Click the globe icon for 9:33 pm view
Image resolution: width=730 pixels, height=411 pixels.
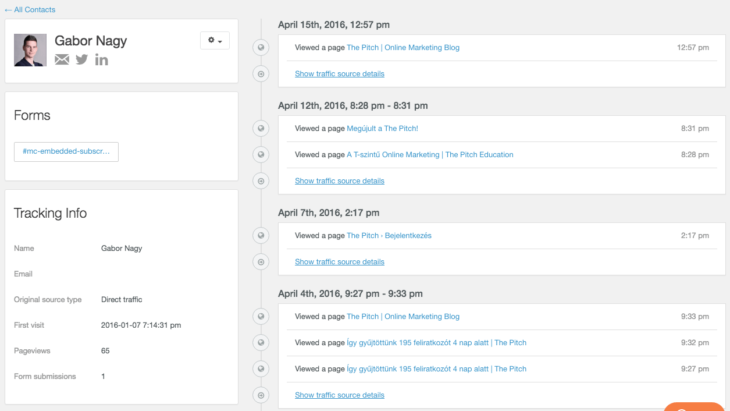click(261, 317)
